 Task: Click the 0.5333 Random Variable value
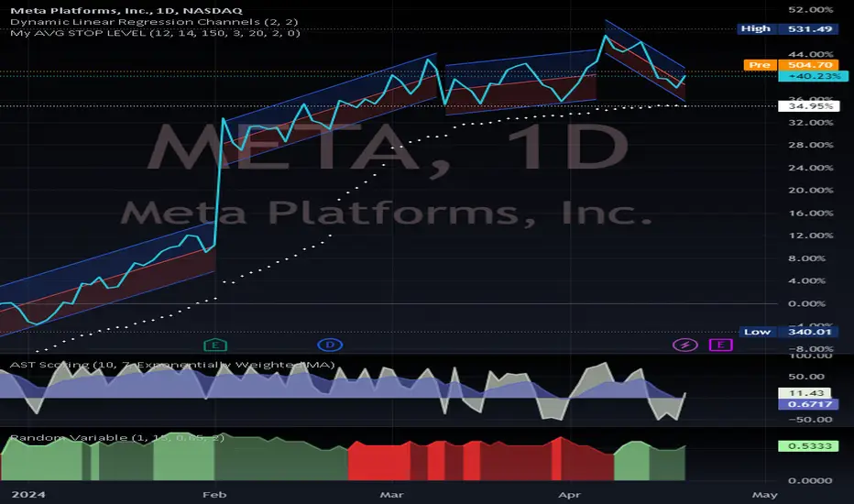point(809,446)
